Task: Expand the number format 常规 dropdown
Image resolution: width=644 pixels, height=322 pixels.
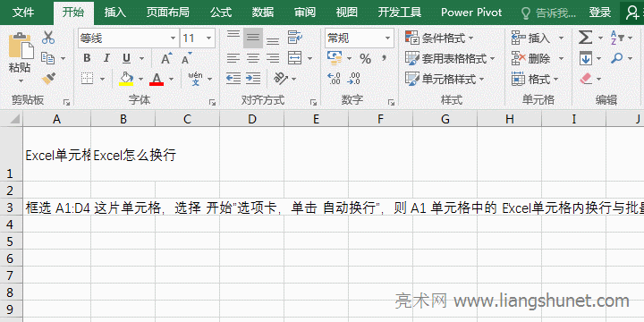Action: coord(360,38)
